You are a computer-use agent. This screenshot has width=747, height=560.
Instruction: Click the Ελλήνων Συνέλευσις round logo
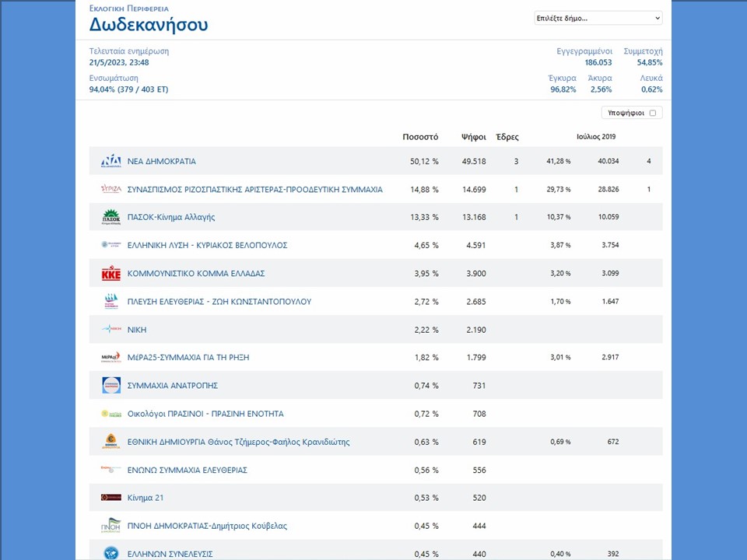click(111, 553)
